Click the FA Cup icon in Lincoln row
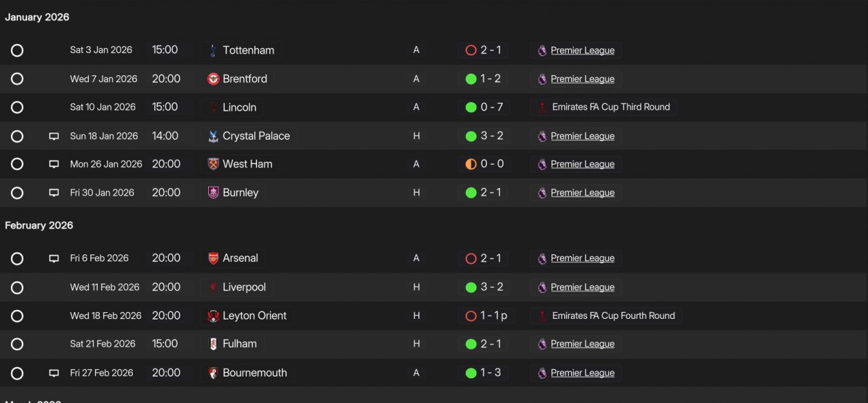 (542, 107)
